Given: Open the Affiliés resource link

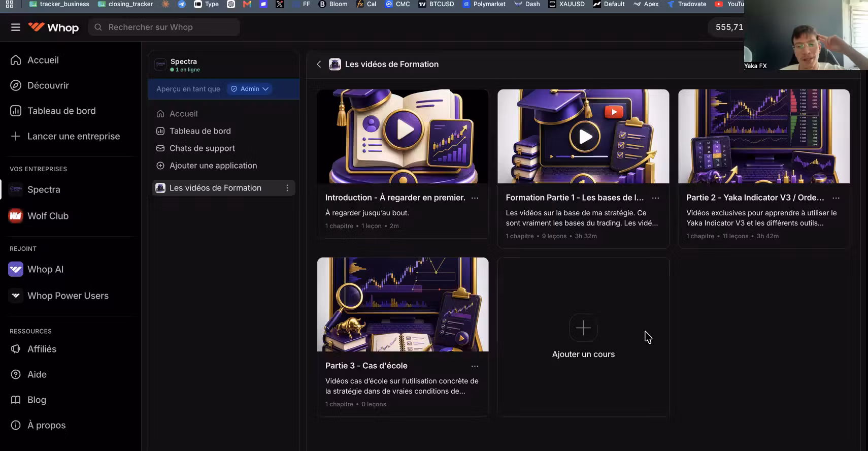Looking at the screenshot, I should [34, 349].
